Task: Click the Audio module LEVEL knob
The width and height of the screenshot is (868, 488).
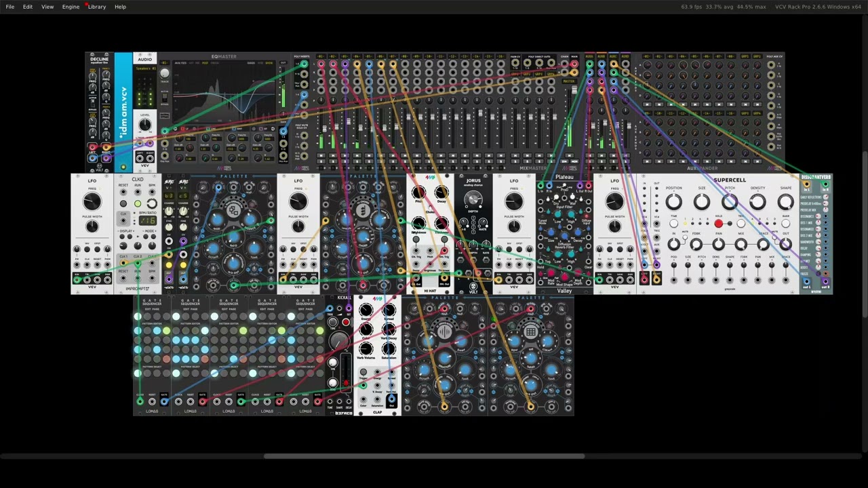Action: tap(144, 126)
